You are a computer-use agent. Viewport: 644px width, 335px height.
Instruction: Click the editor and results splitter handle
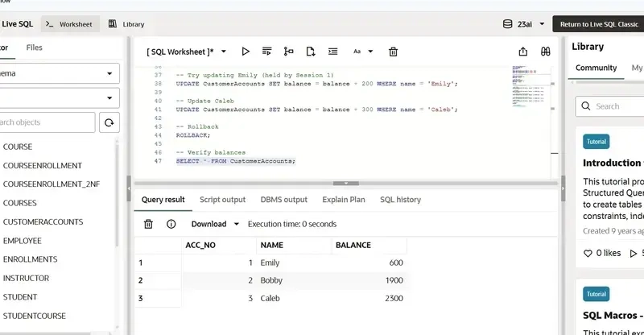point(346,183)
